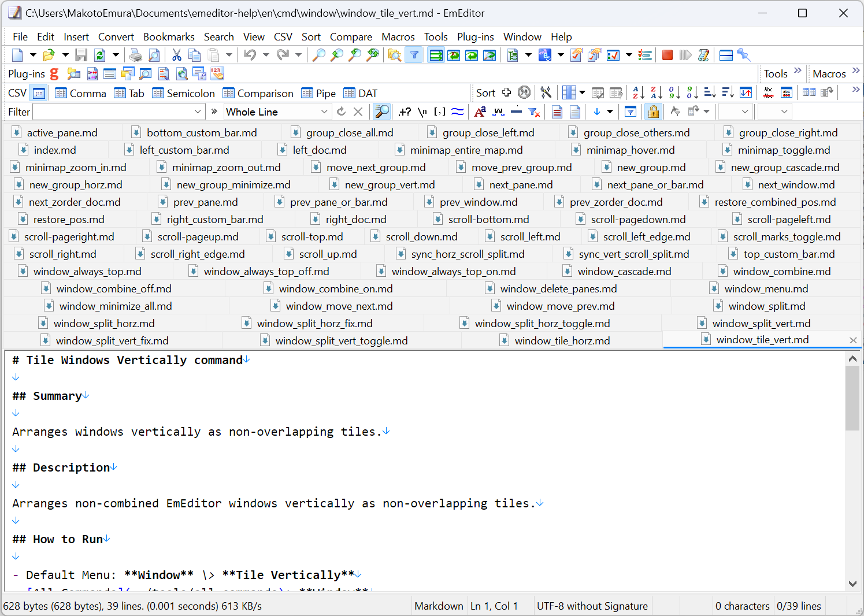Click the red Stop macro icon
Screen dimensions: 864x616
[668, 55]
